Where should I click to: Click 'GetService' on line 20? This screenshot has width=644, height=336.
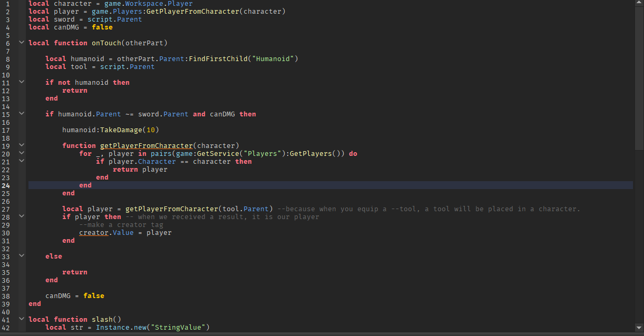[x=218, y=154]
